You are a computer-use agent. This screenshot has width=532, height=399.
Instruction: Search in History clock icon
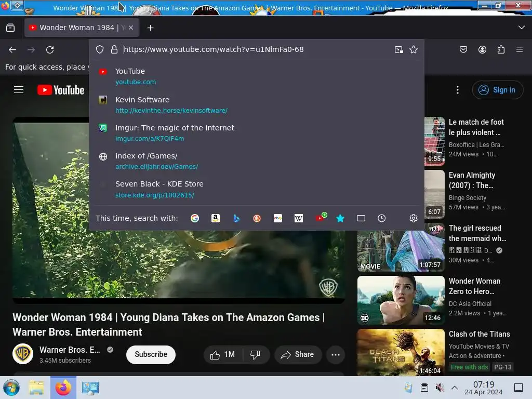pyautogui.click(x=382, y=218)
